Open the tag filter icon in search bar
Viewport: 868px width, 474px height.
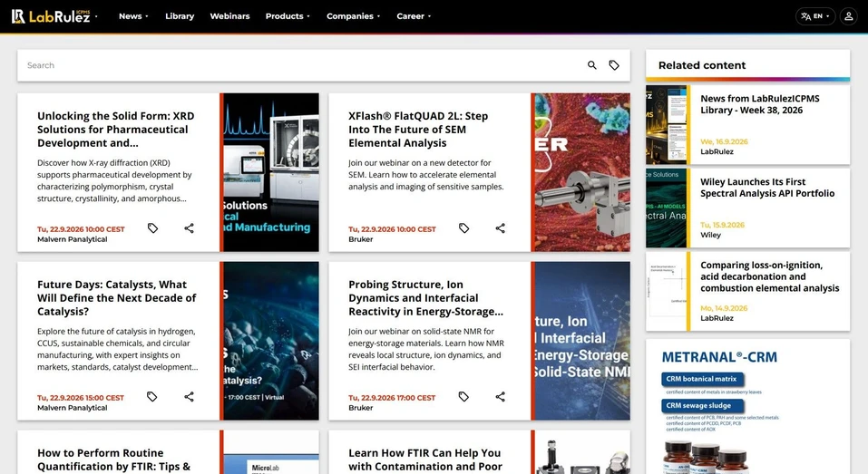coord(614,65)
